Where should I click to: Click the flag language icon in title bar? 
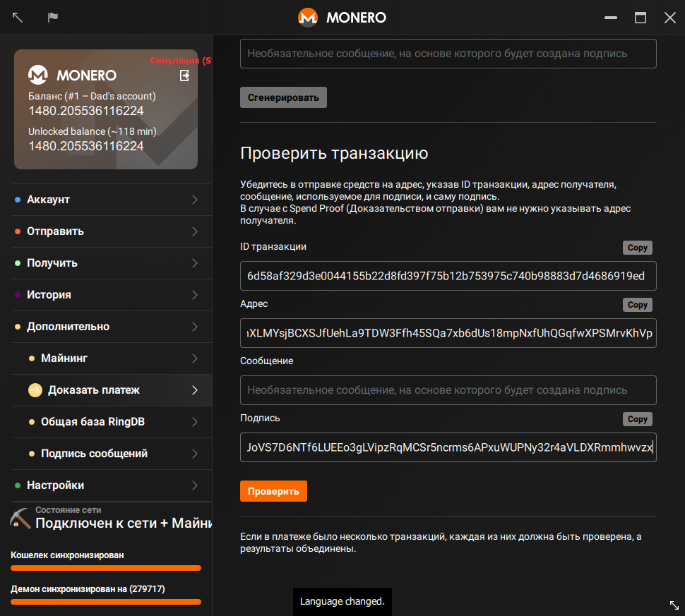pyautogui.click(x=53, y=18)
